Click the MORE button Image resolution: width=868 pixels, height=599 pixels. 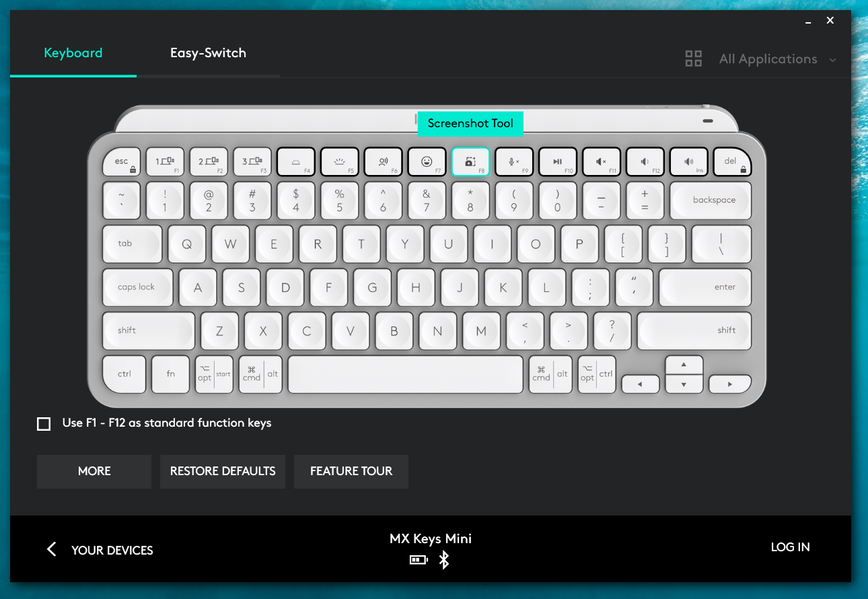point(94,471)
